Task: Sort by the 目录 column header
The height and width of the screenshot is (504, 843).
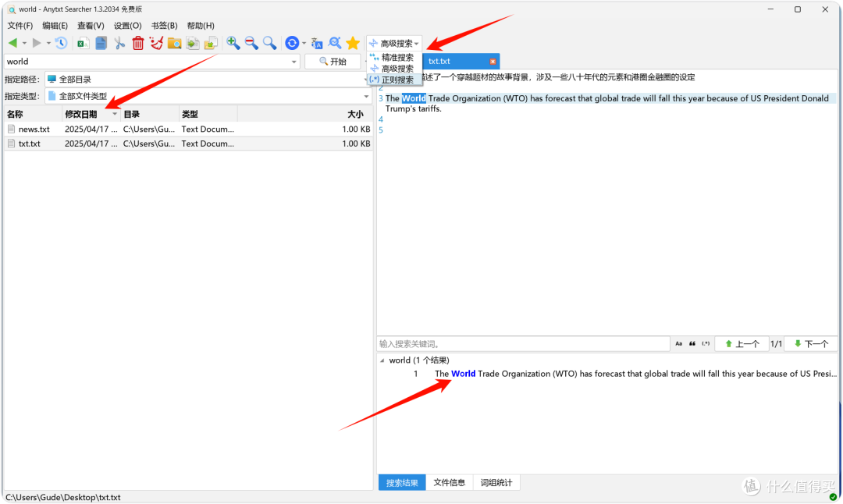Action: 150,114
